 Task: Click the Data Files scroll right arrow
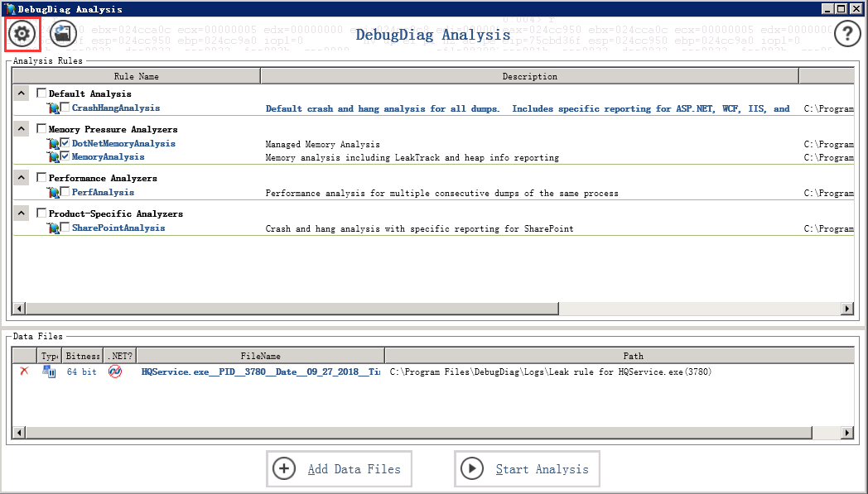pos(847,432)
